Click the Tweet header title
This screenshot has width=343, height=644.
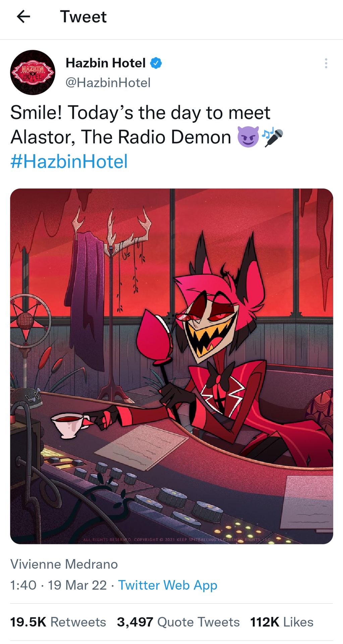(x=83, y=17)
